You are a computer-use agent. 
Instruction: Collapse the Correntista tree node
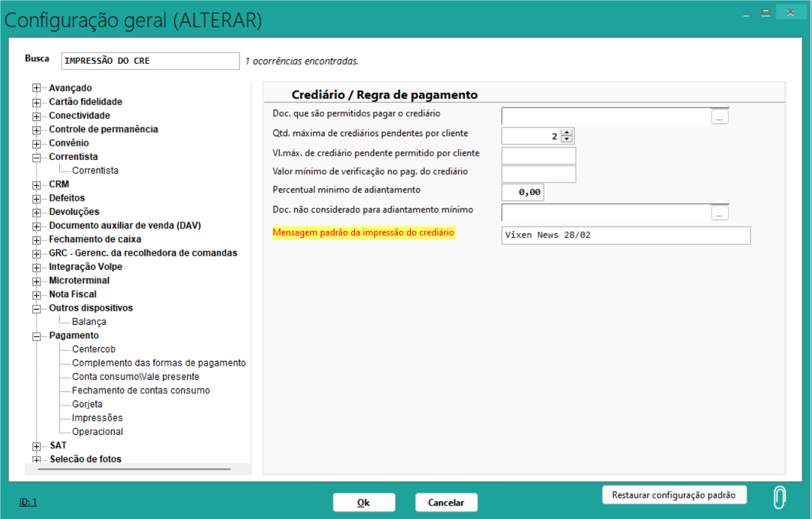tap(37, 157)
